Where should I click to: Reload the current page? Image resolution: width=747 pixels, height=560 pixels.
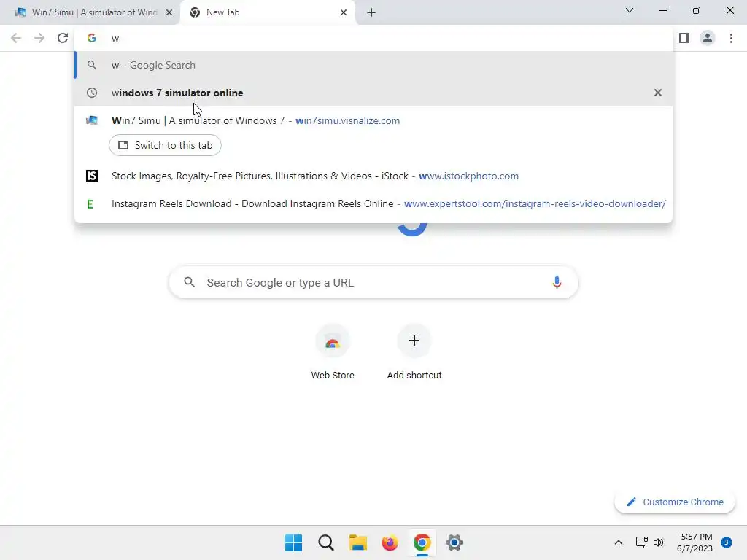click(63, 38)
